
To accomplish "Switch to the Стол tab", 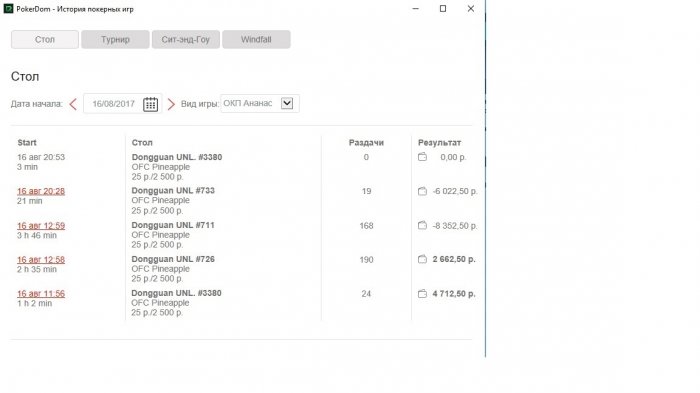I will (45, 39).
